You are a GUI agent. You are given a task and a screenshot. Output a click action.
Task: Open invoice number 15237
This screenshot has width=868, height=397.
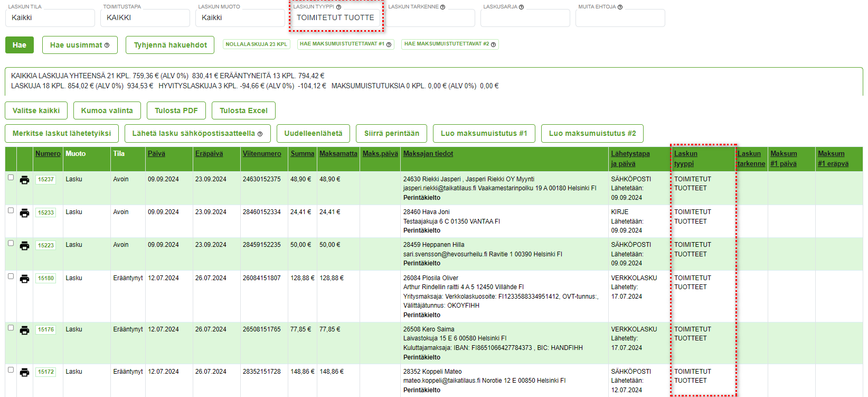pyautogui.click(x=46, y=180)
